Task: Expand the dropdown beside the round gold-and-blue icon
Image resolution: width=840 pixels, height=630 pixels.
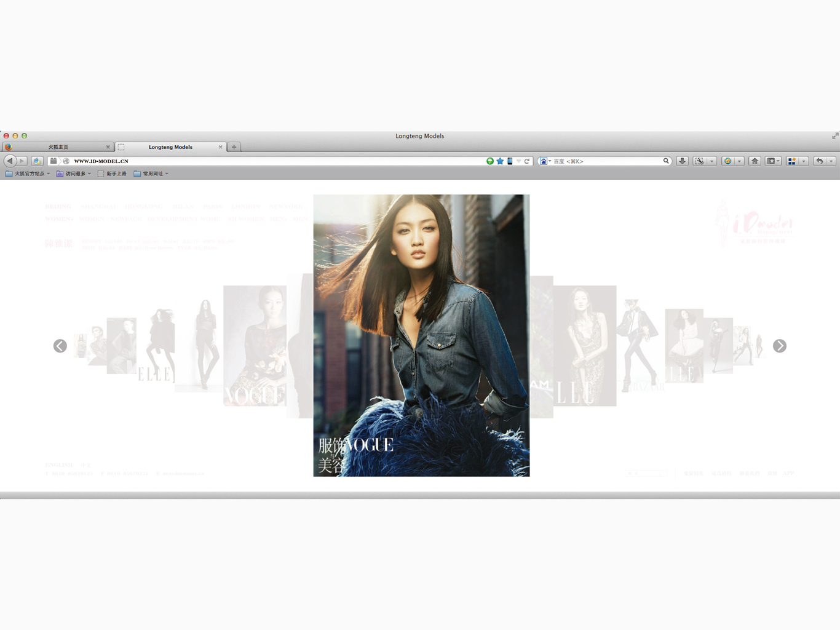Action: coord(739,161)
